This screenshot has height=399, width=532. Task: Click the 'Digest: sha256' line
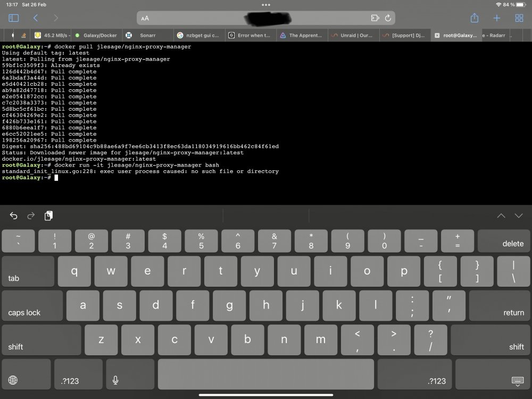point(140,147)
